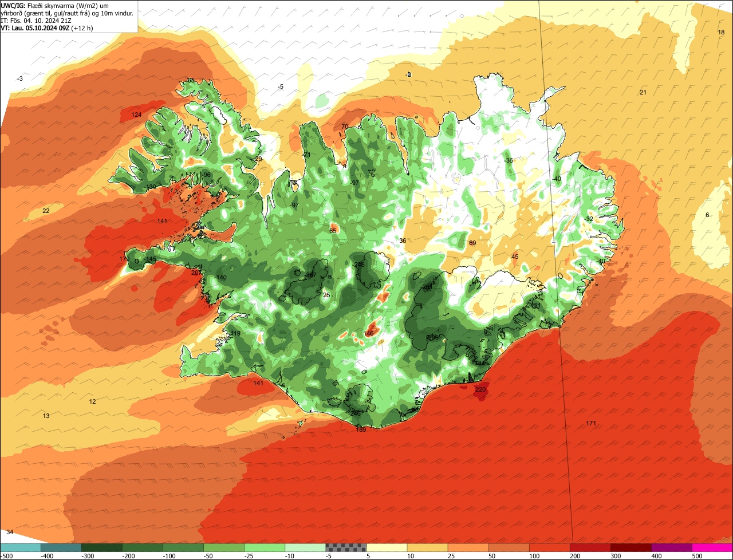Click the darkest green -300 to -200 legend swatch

click(x=102, y=547)
